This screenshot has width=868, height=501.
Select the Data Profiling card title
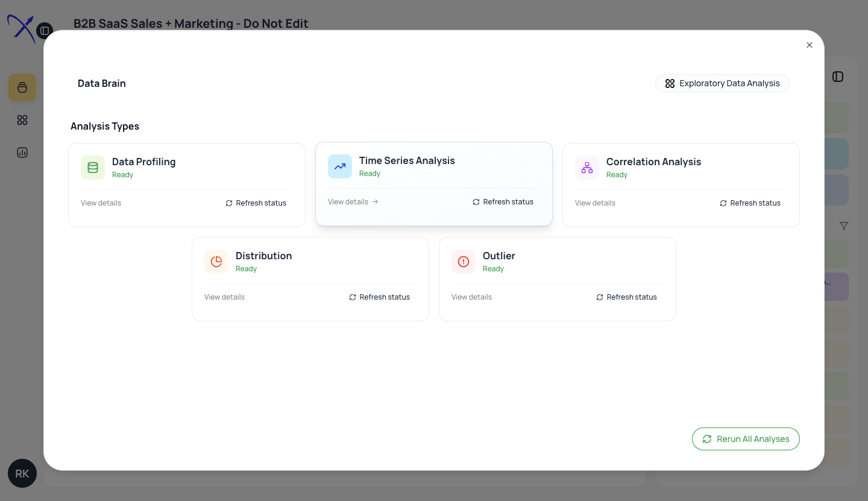tap(143, 162)
